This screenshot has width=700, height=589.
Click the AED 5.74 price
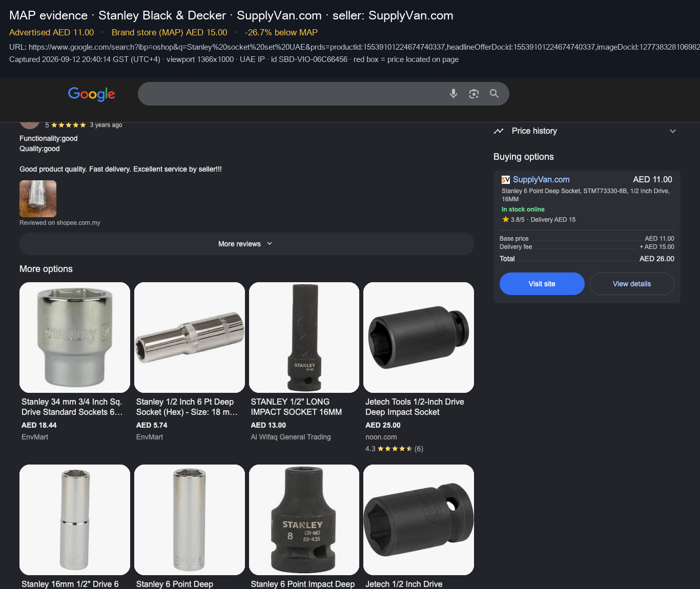152,425
